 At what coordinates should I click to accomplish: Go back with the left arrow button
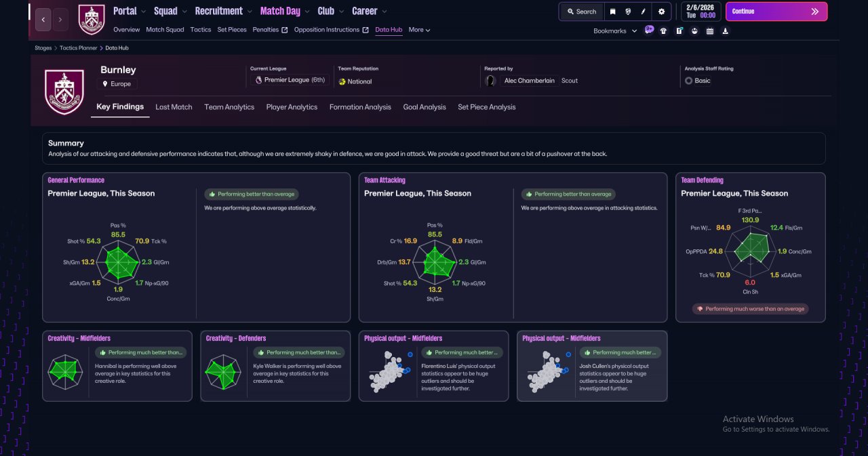point(43,20)
